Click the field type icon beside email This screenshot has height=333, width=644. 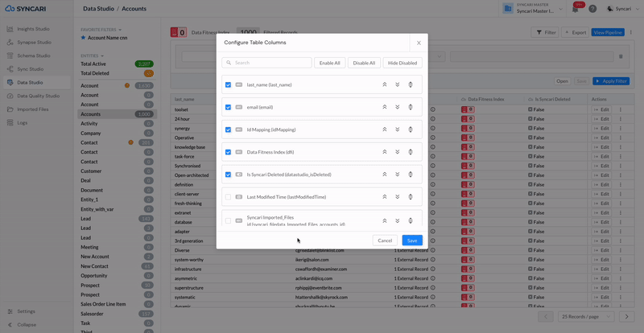[x=238, y=107]
